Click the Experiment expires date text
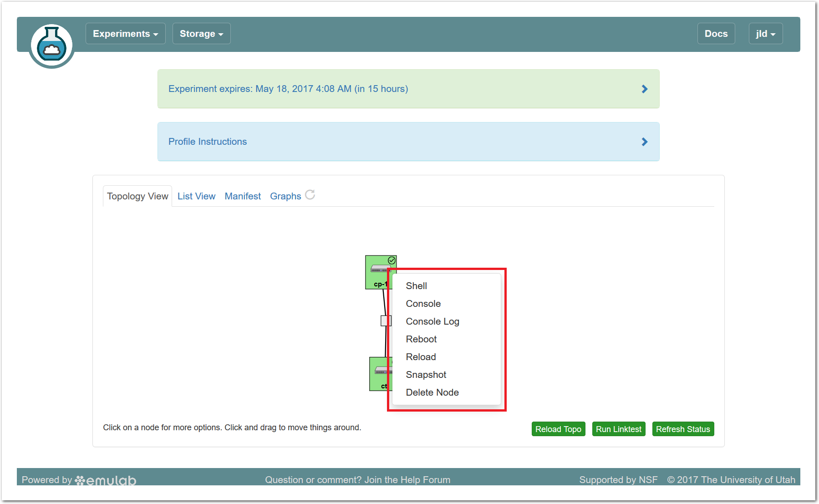The image size is (819, 504). (x=288, y=89)
